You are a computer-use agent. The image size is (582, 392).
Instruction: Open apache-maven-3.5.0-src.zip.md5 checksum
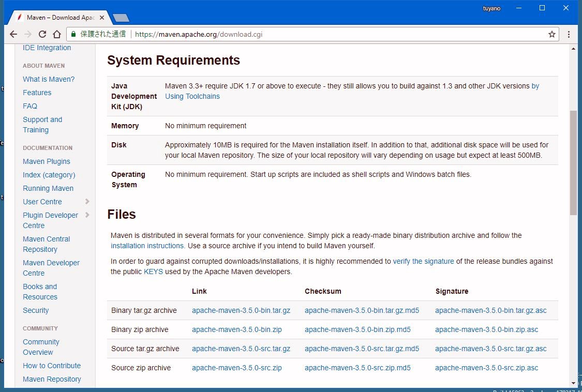[x=357, y=368]
